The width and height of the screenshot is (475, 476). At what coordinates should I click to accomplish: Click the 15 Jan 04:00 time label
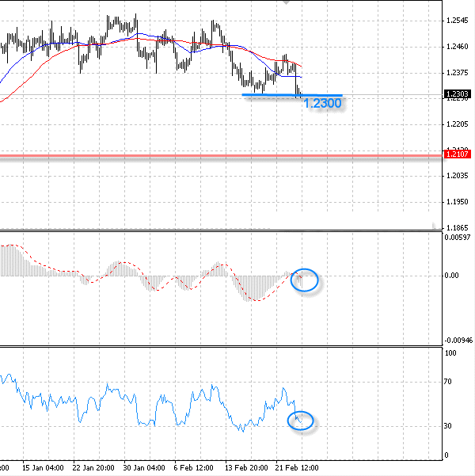[43, 468]
